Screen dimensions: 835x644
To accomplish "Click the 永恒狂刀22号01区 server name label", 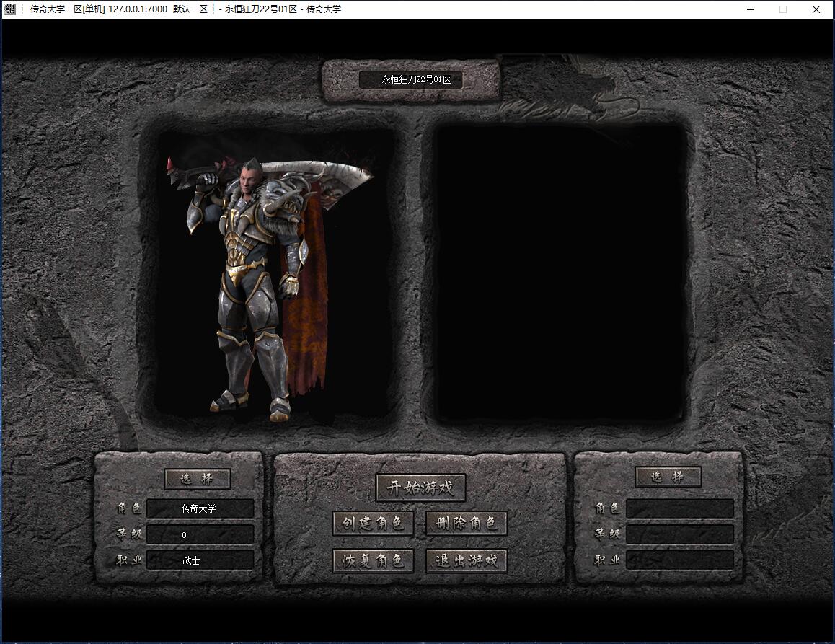I will 416,80.
